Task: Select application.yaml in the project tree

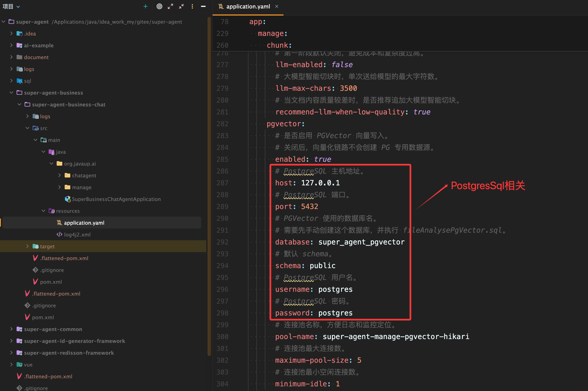Action: 84,223
